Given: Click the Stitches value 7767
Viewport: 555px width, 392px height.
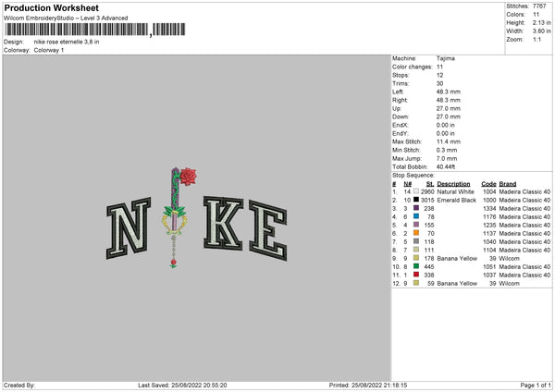Looking at the screenshot, I should coord(539,6).
